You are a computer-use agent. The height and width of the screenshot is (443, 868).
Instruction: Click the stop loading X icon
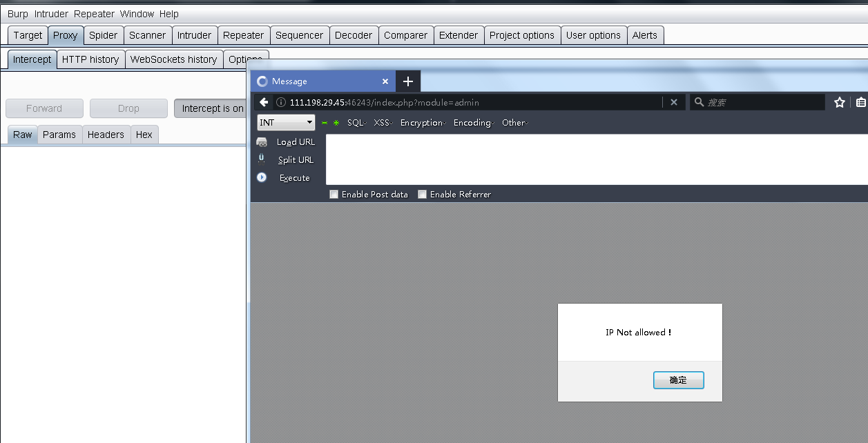point(674,102)
